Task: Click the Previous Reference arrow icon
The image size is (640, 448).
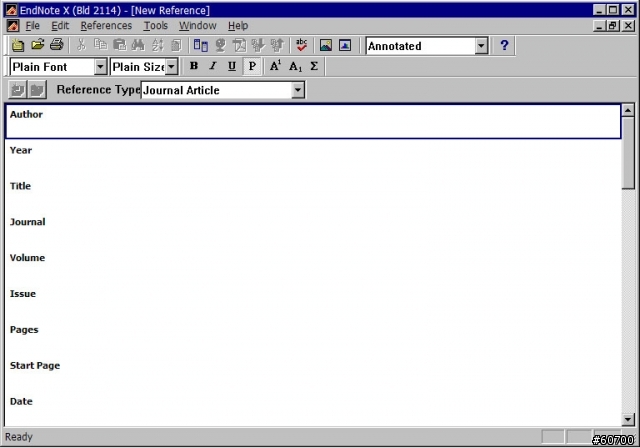Action: point(18,89)
